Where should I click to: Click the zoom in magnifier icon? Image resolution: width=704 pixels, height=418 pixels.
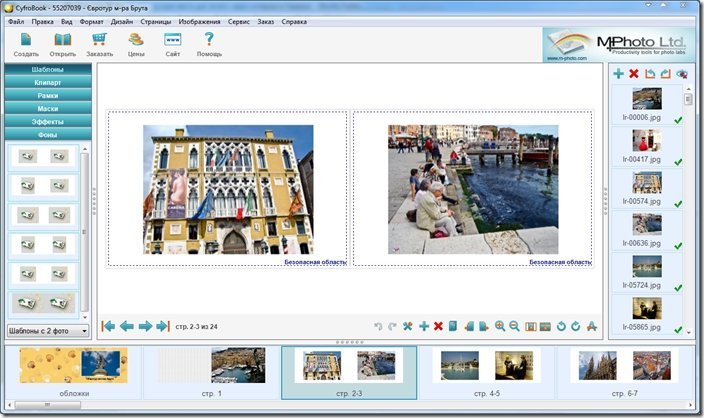[499, 326]
